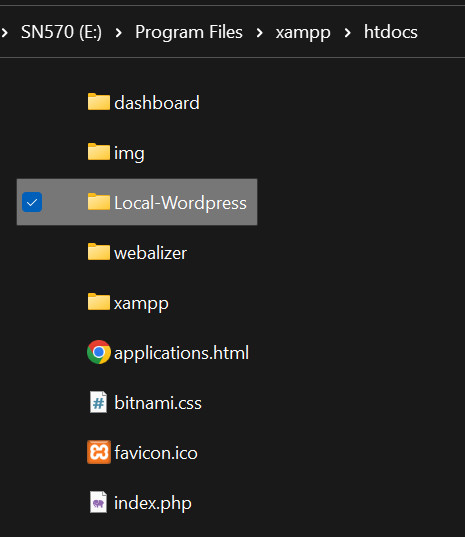
Task: Select the xampp folder name in list
Action: point(141,304)
